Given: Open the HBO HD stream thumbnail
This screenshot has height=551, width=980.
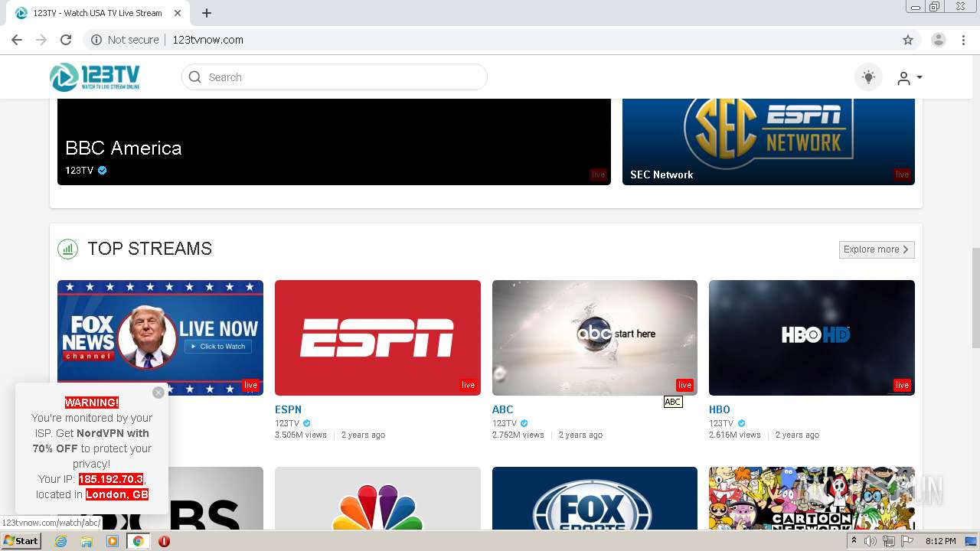Looking at the screenshot, I should coord(812,337).
